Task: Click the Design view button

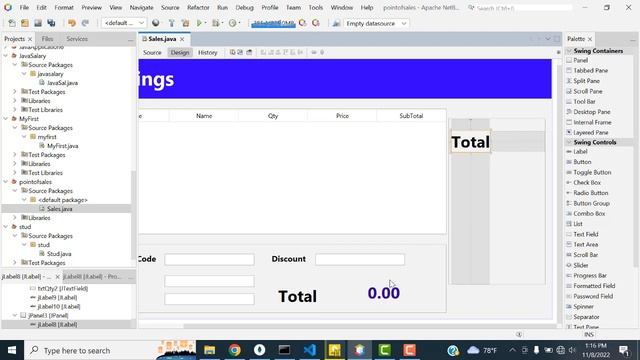Action: [x=180, y=52]
